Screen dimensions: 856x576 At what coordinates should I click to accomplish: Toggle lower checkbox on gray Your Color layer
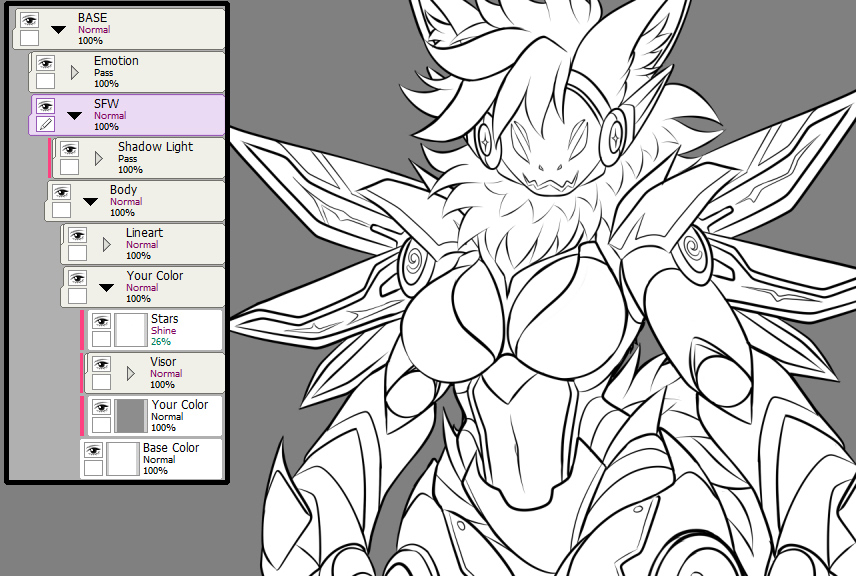coord(102,425)
